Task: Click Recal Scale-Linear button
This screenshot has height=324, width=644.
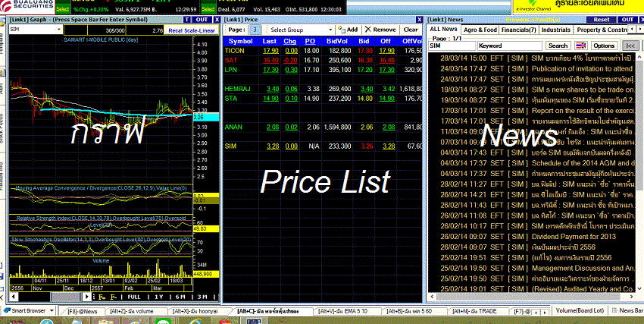Action: [192, 30]
